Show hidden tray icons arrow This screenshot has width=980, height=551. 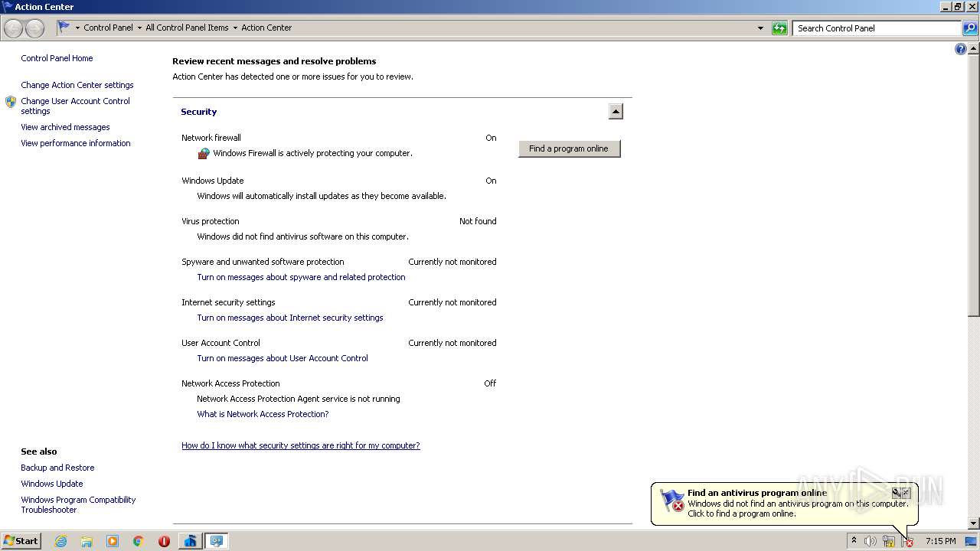854,540
